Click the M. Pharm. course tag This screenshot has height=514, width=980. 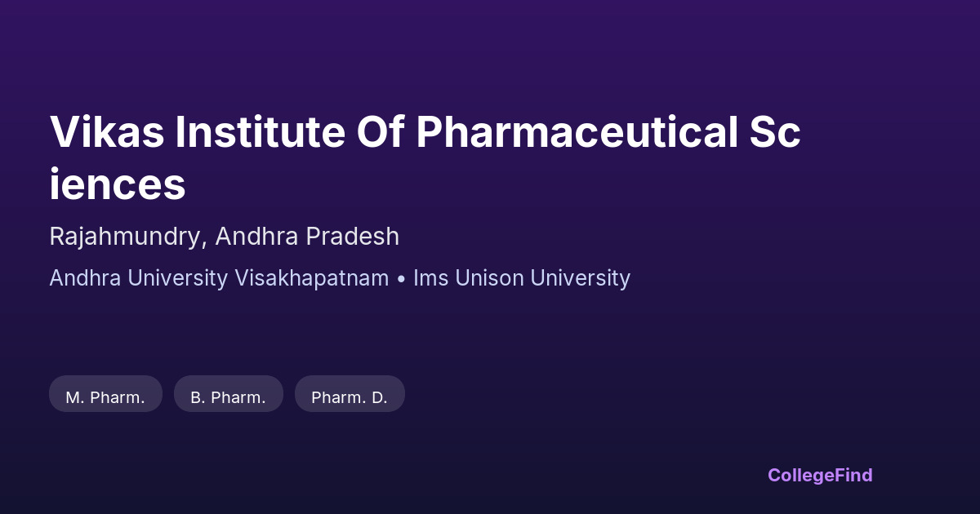[x=105, y=397]
